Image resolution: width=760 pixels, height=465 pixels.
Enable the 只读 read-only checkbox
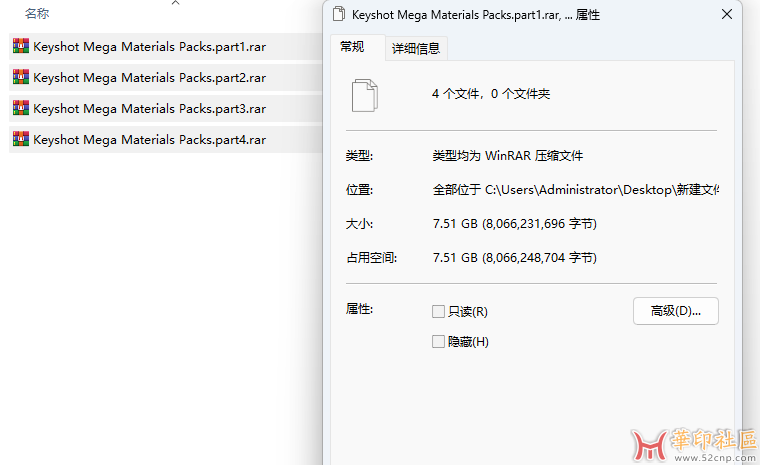tap(438, 312)
